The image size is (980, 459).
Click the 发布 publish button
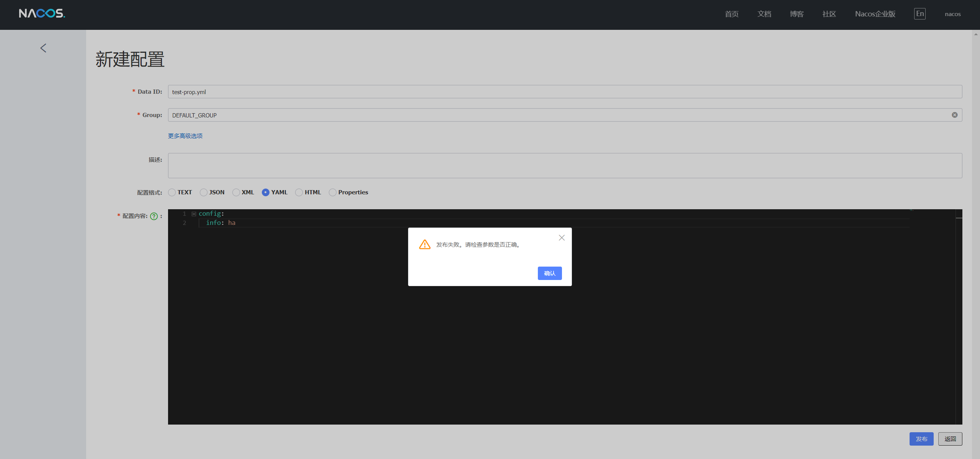[921, 439]
